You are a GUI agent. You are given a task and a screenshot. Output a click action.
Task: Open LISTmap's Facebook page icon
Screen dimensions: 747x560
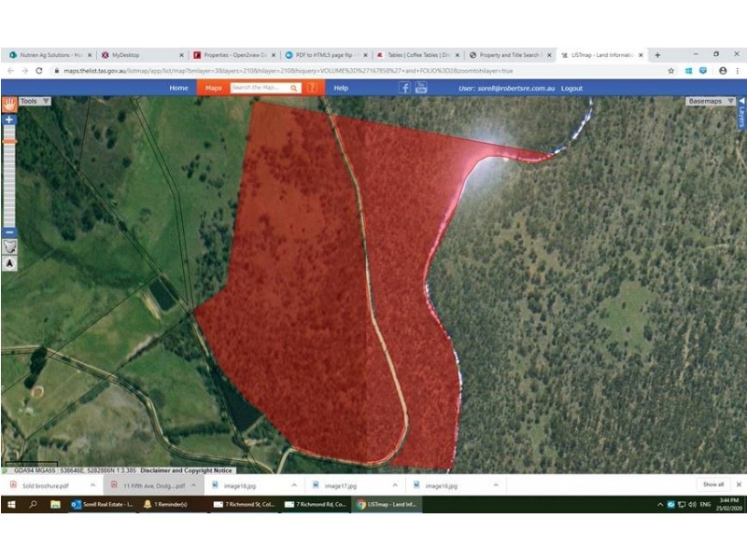[404, 87]
